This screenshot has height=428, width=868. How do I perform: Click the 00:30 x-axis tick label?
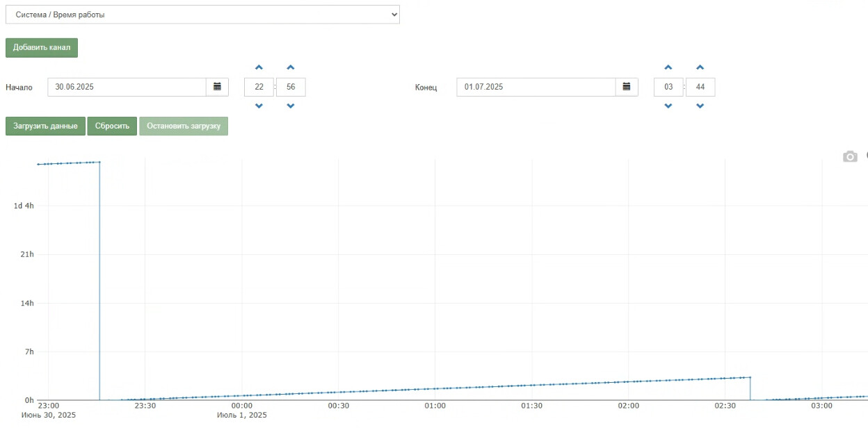(338, 405)
